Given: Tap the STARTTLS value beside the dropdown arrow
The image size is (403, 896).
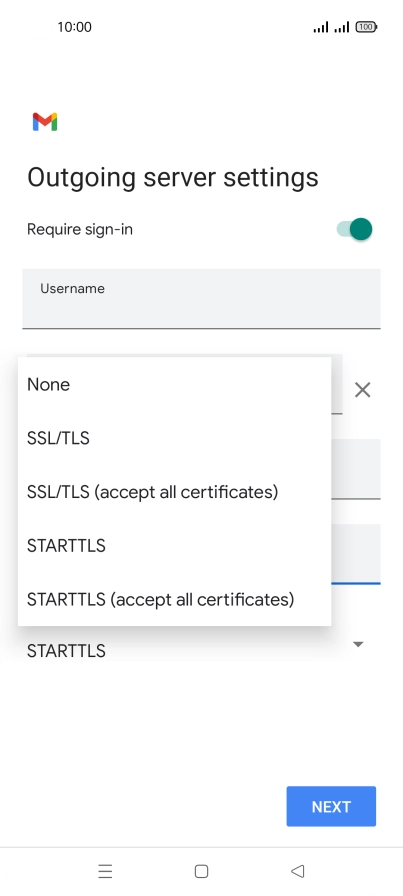Looking at the screenshot, I should 66,650.
